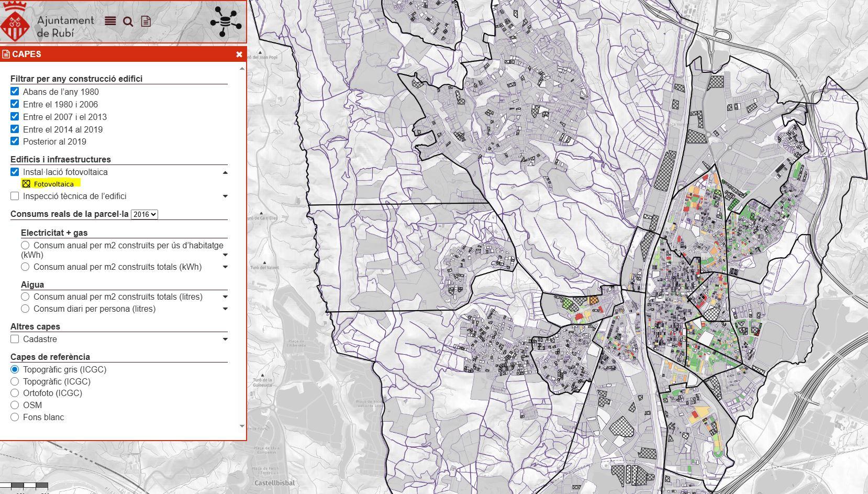Click the scroll down arrow in layers panel

(242, 426)
